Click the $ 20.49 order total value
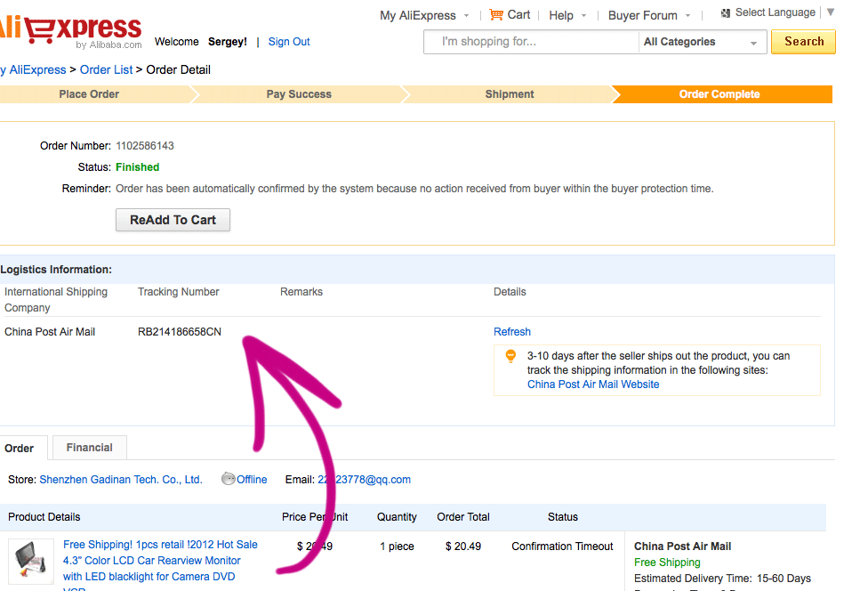Image resolution: width=868 pixels, height=591 pixels. [462, 546]
